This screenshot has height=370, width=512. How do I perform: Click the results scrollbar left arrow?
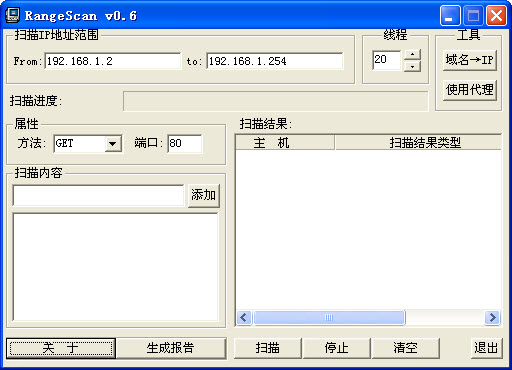(244, 317)
